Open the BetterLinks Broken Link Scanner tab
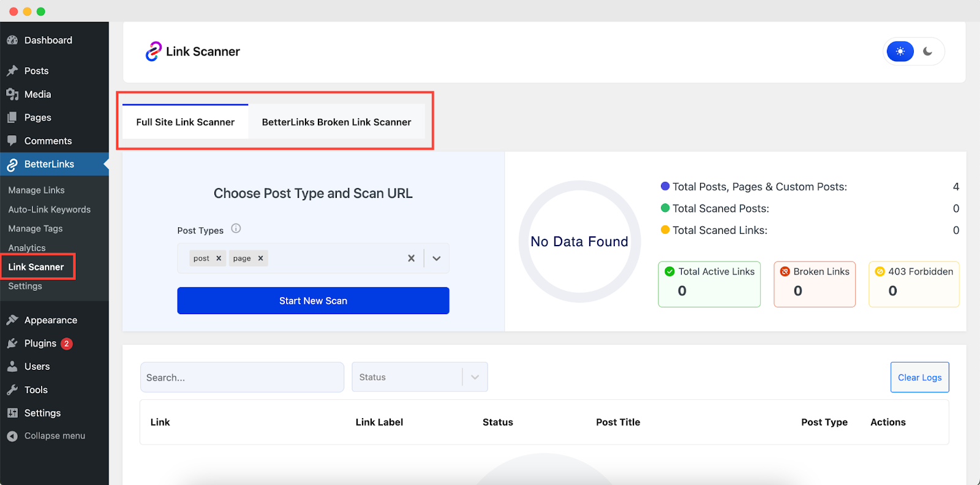The width and height of the screenshot is (980, 485). 337,122
